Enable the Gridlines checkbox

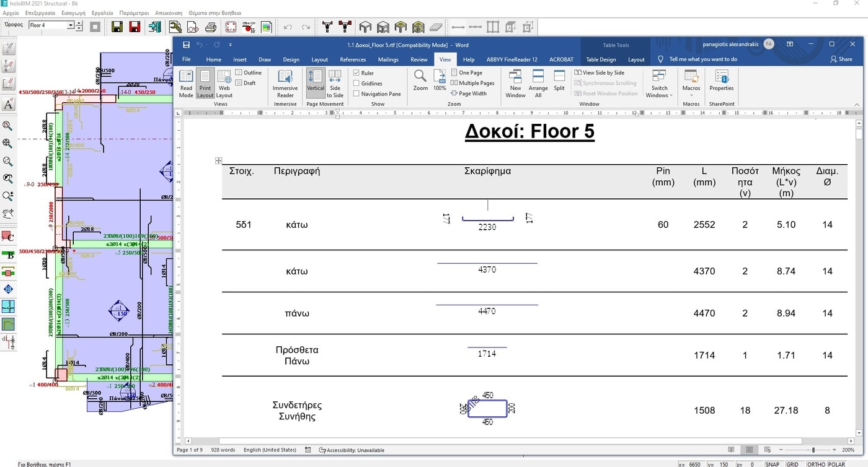(x=356, y=84)
